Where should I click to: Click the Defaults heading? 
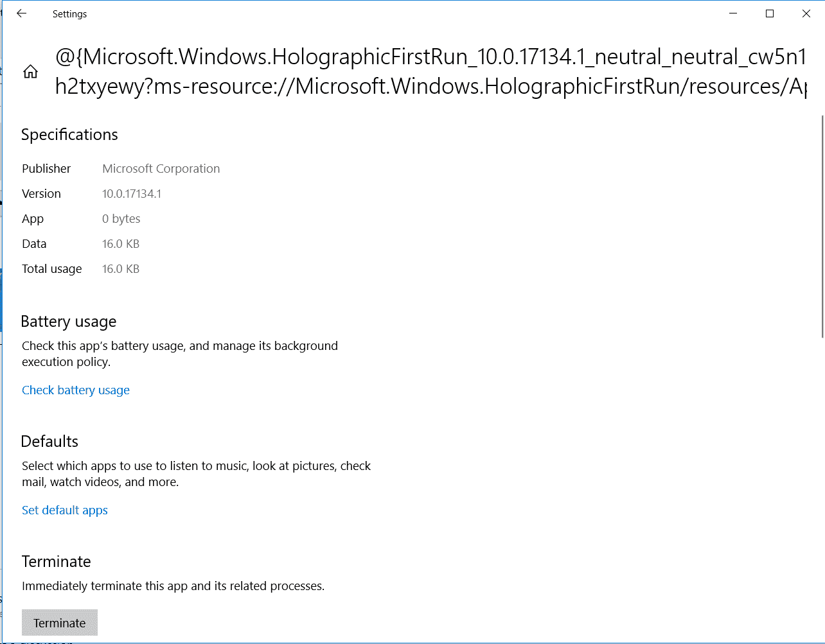point(49,442)
